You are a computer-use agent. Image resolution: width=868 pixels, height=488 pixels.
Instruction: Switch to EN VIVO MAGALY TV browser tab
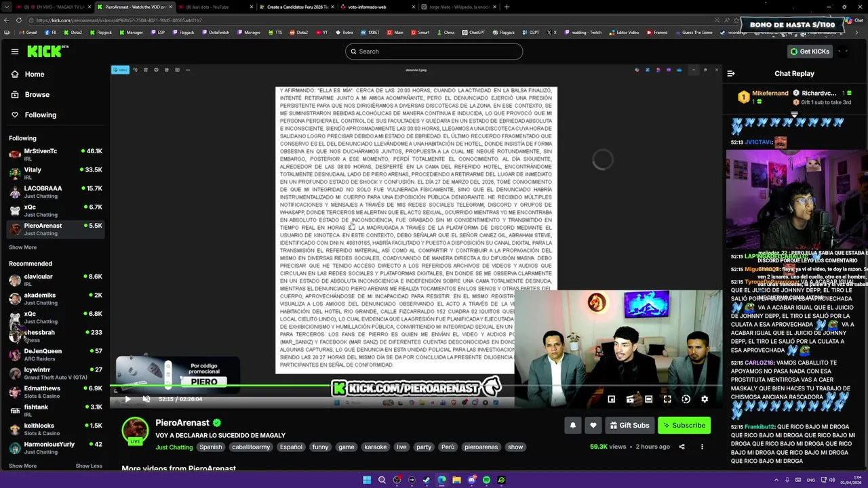[54, 7]
